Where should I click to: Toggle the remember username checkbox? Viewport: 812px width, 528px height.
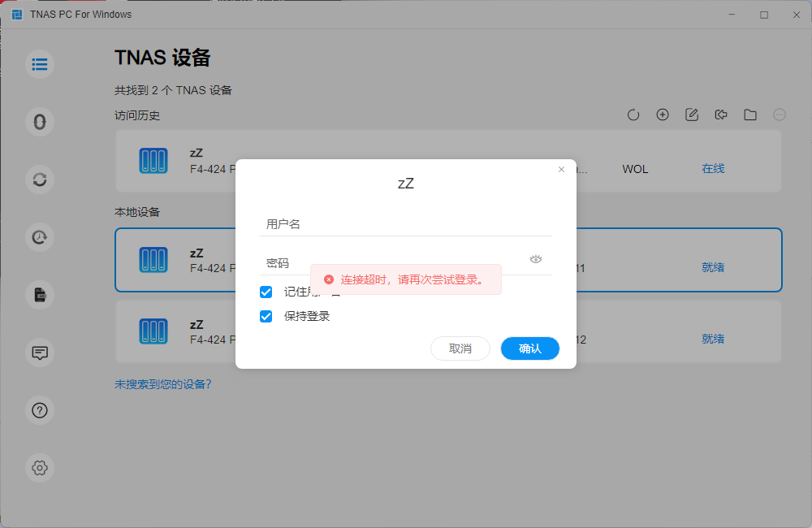click(x=266, y=292)
